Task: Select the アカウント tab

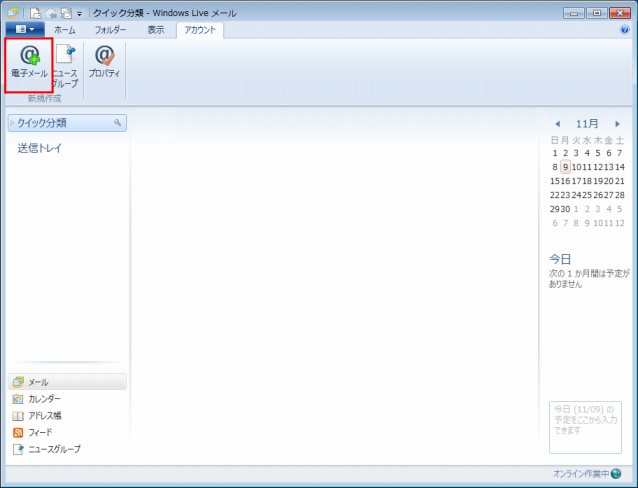Action: pos(200,30)
